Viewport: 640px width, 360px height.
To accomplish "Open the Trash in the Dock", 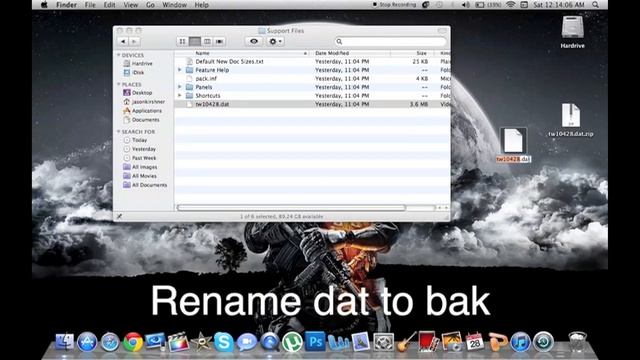I will tap(577, 342).
